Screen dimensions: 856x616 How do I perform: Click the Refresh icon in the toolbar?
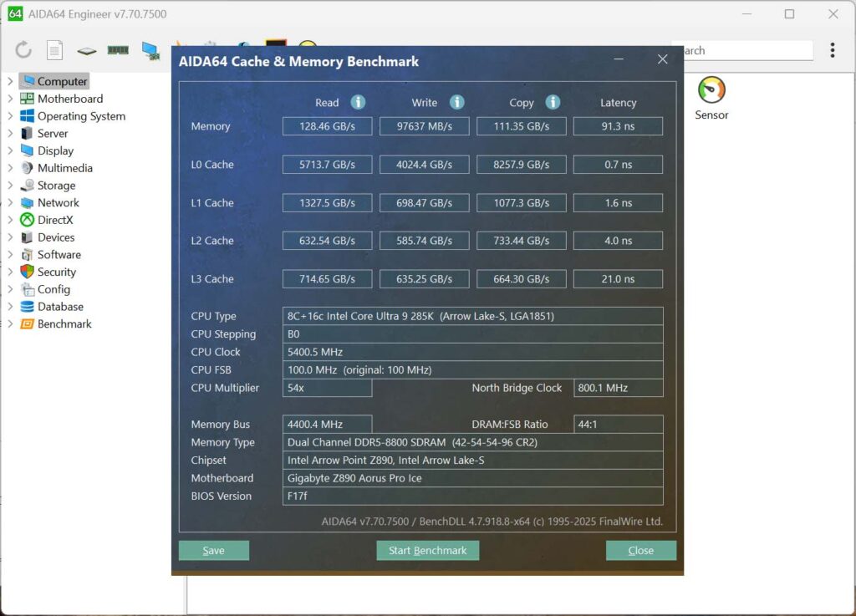pos(23,49)
